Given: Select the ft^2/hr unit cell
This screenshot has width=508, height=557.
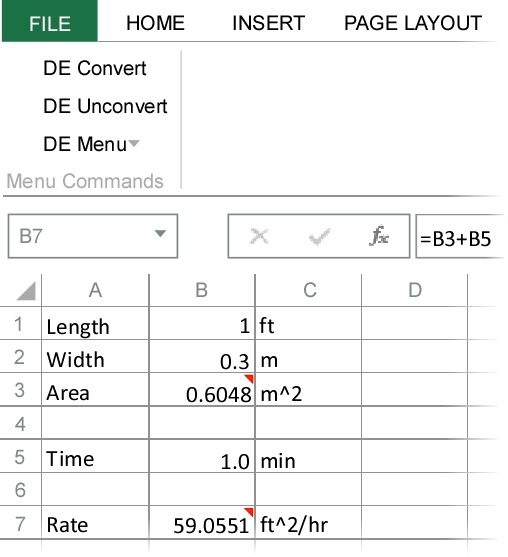Looking at the screenshot, I should pos(308,523).
